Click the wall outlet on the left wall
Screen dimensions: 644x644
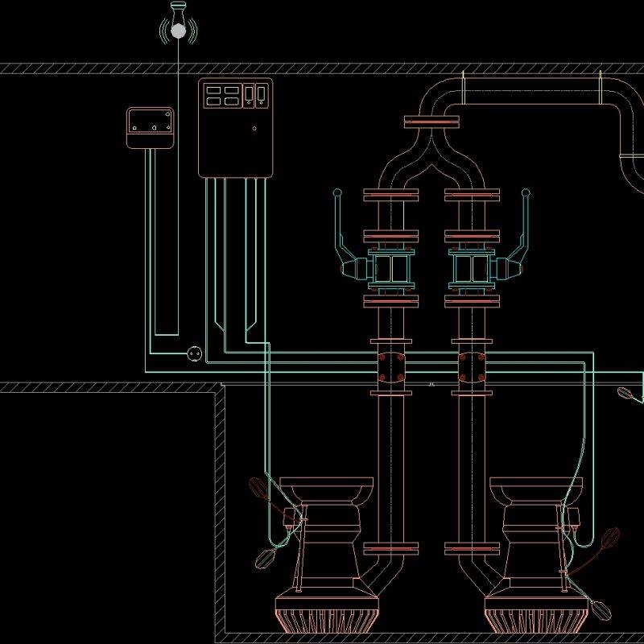pyautogui.click(x=193, y=352)
